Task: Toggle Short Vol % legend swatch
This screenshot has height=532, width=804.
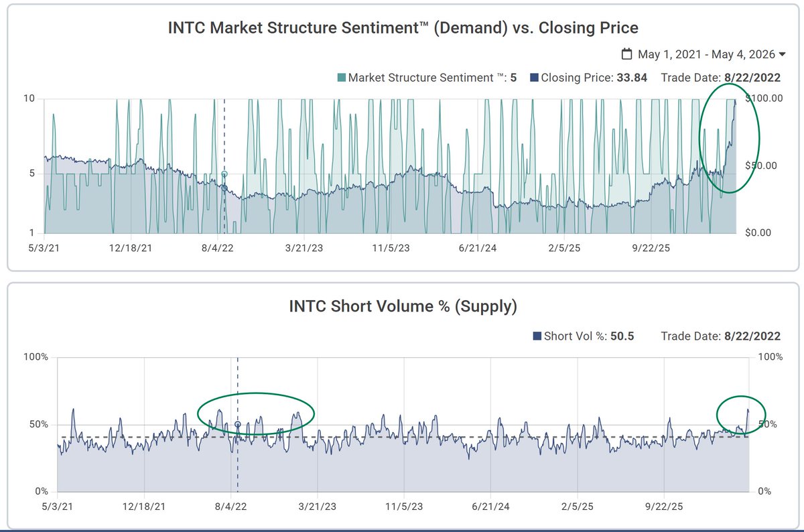Action: point(537,336)
